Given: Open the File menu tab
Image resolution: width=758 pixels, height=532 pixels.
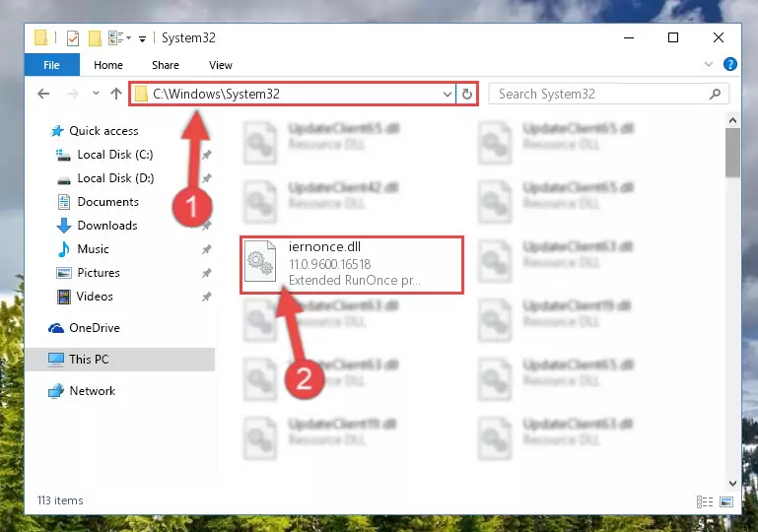Looking at the screenshot, I should coord(51,65).
